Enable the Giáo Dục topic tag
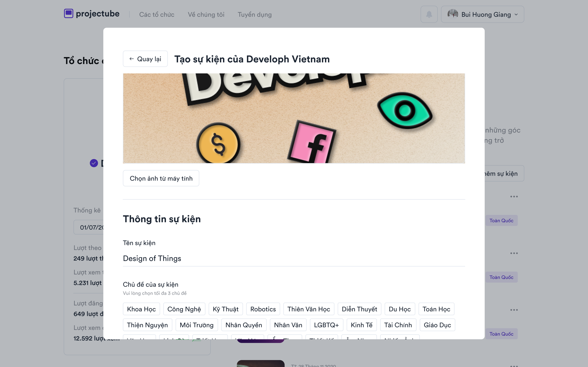588x367 pixels. pyautogui.click(x=437, y=325)
